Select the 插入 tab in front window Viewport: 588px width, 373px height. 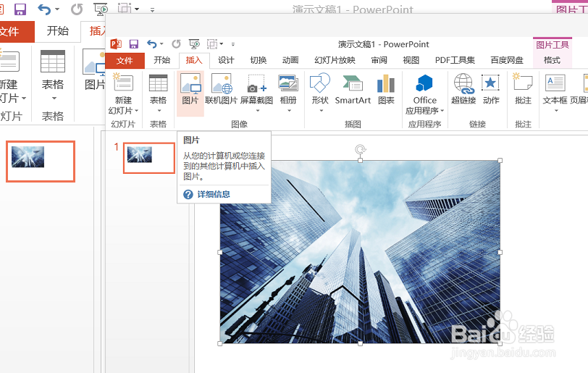194,60
